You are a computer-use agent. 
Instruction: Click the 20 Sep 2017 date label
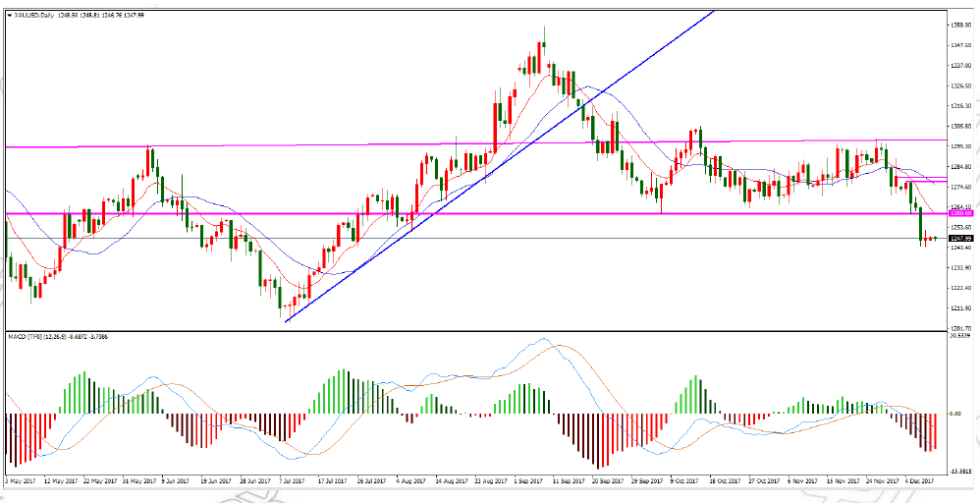pos(607,481)
